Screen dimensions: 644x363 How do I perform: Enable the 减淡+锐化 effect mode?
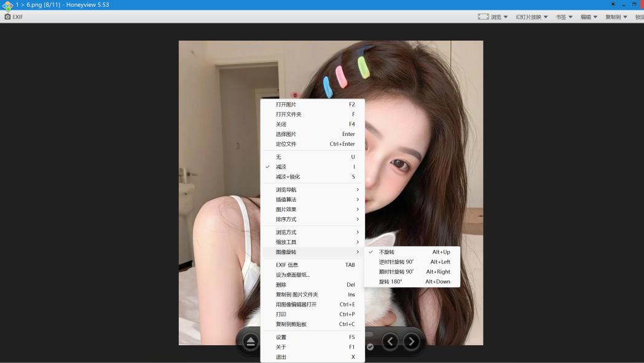point(288,177)
